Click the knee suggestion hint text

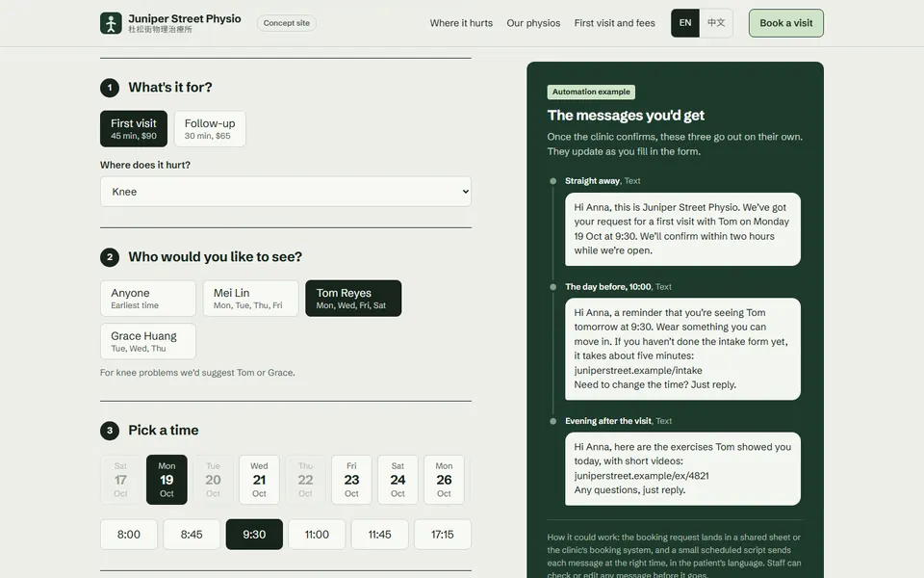[x=197, y=373]
